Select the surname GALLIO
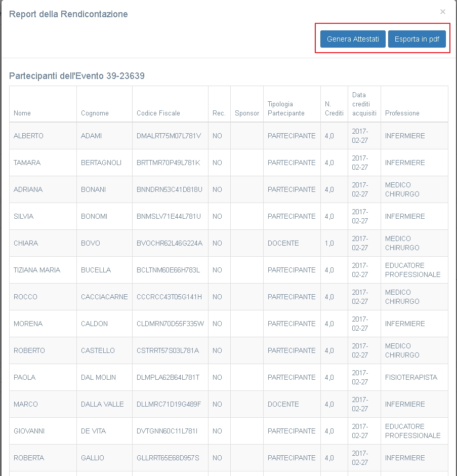The width and height of the screenshot is (457, 476). coord(93,458)
